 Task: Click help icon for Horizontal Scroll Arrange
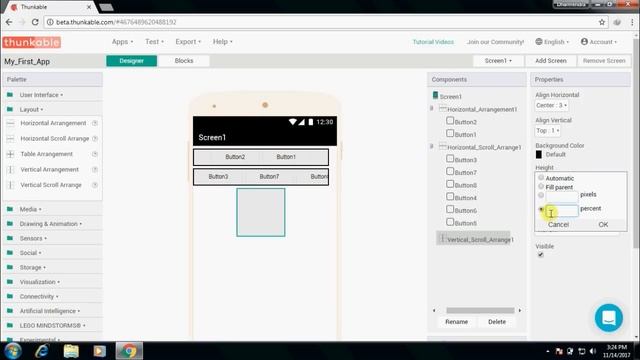(95, 138)
